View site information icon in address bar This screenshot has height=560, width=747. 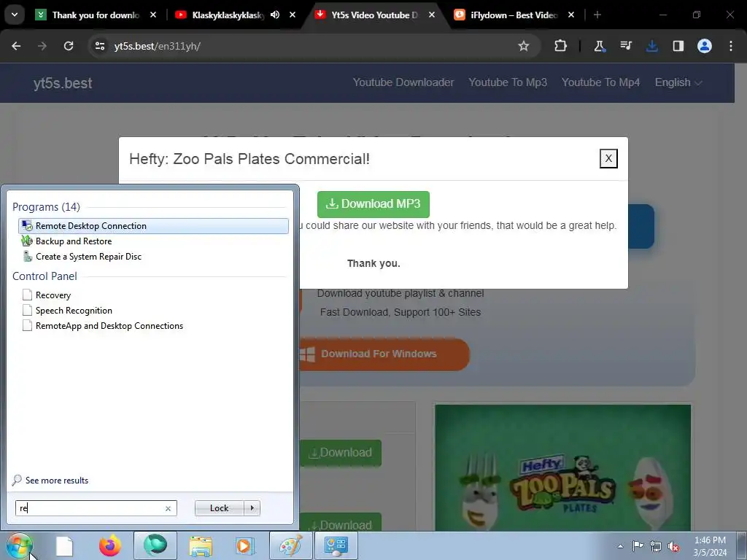coord(99,46)
